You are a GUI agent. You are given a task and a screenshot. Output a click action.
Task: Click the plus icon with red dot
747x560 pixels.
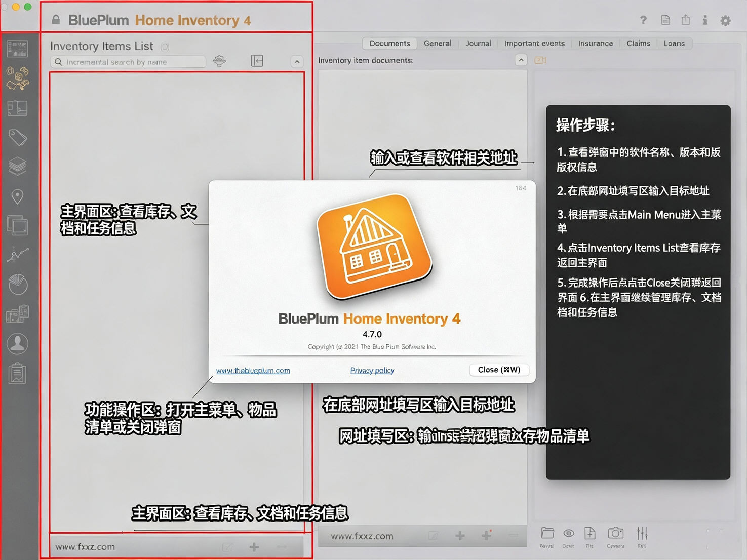tap(487, 535)
